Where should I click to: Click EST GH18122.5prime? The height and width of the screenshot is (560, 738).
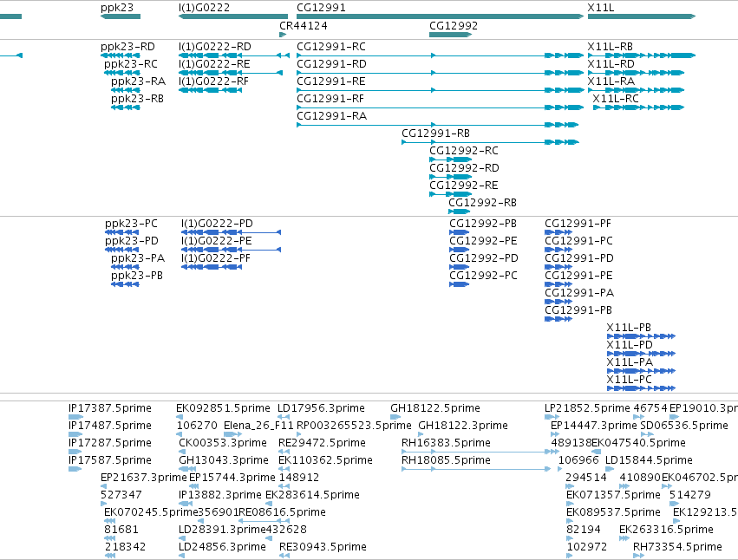tap(395, 418)
